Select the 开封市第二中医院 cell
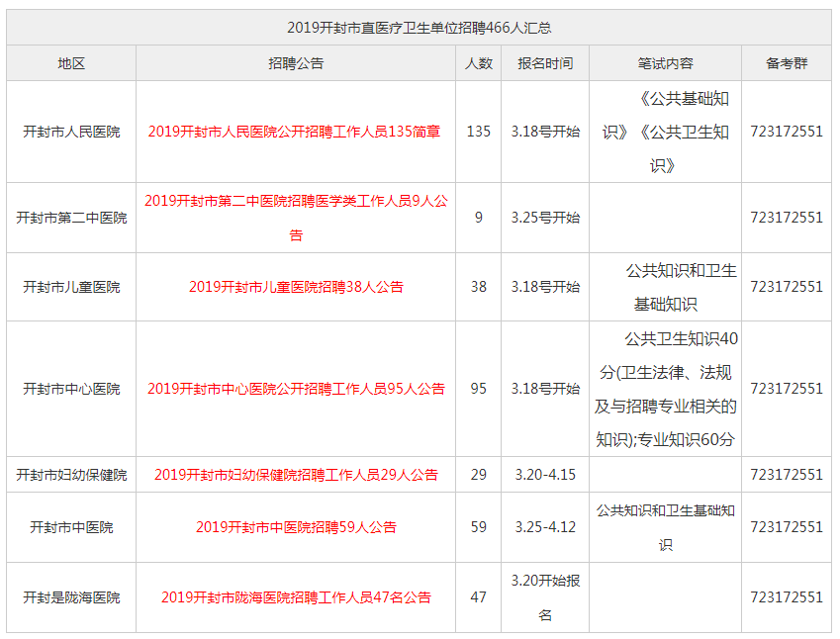 [x=71, y=218]
